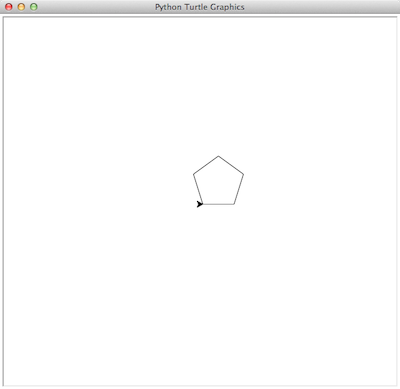Image resolution: width=400 pixels, height=389 pixels.
Task: Click the pentagon's topmost vertex
Action: point(218,156)
